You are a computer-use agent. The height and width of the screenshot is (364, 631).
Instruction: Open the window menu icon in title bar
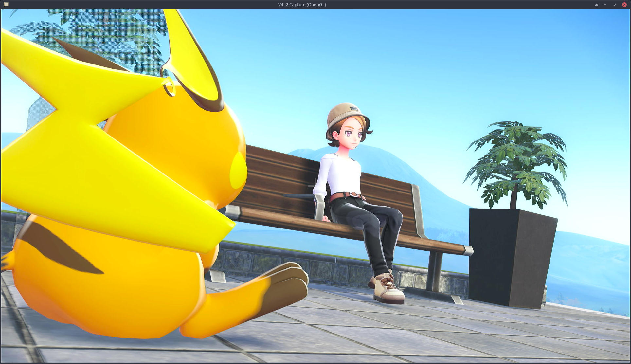coord(6,4)
